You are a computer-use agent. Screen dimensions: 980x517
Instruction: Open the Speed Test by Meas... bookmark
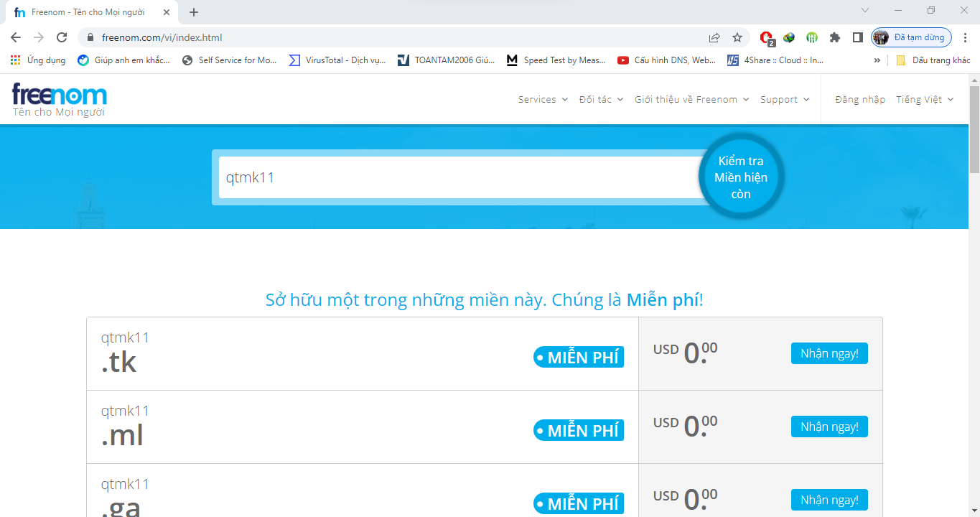[x=556, y=60]
